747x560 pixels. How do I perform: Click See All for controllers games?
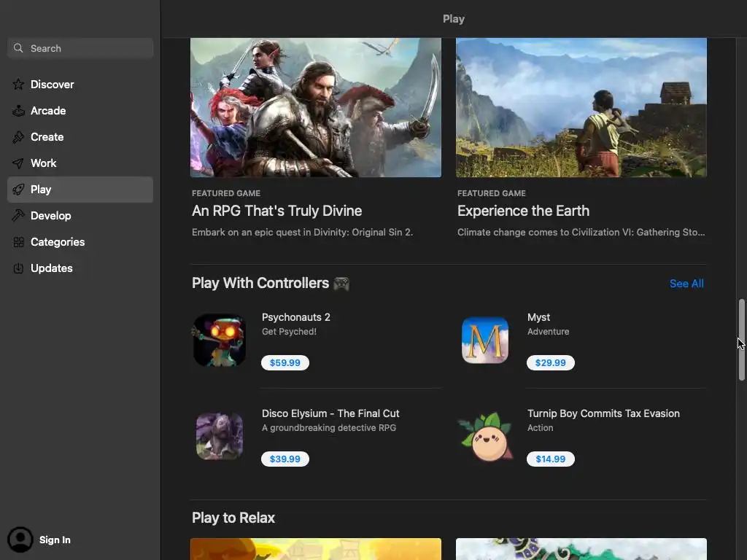coord(686,284)
